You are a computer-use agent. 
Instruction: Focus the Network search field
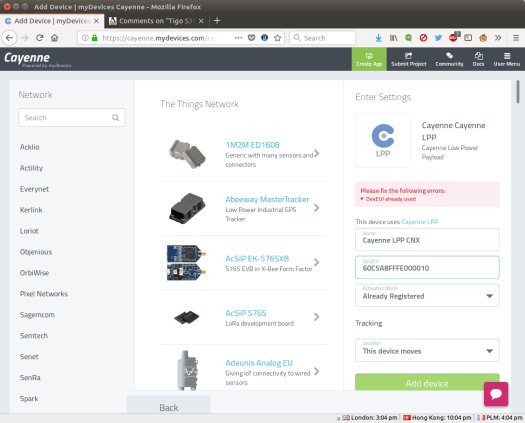72,118
